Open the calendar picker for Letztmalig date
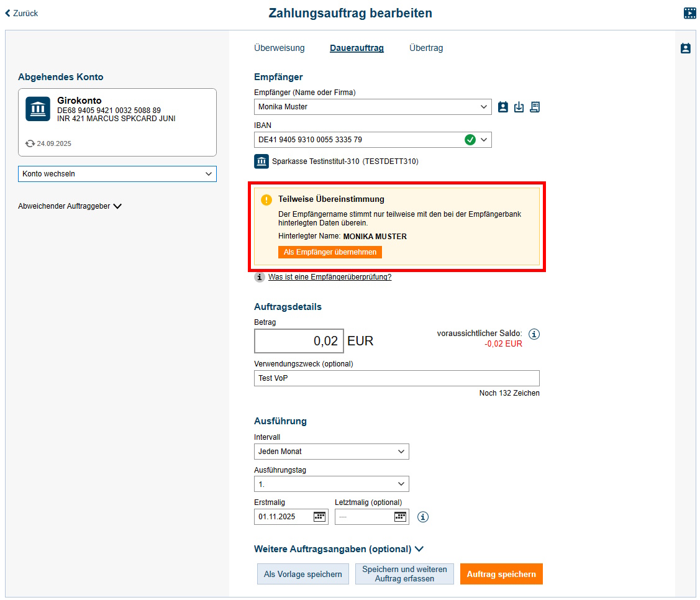The image size is (700, 600). coord(400,516)
